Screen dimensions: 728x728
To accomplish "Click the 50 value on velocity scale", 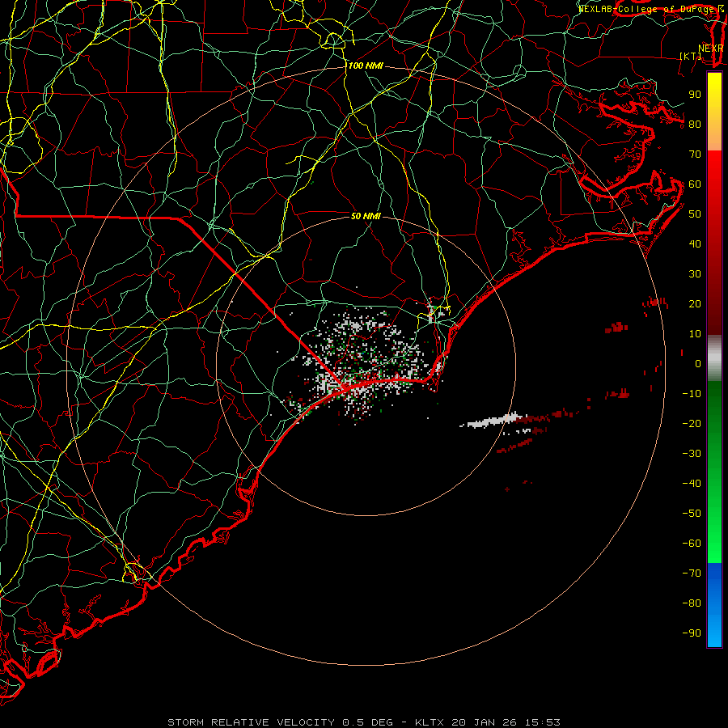I will click(695, 214).
